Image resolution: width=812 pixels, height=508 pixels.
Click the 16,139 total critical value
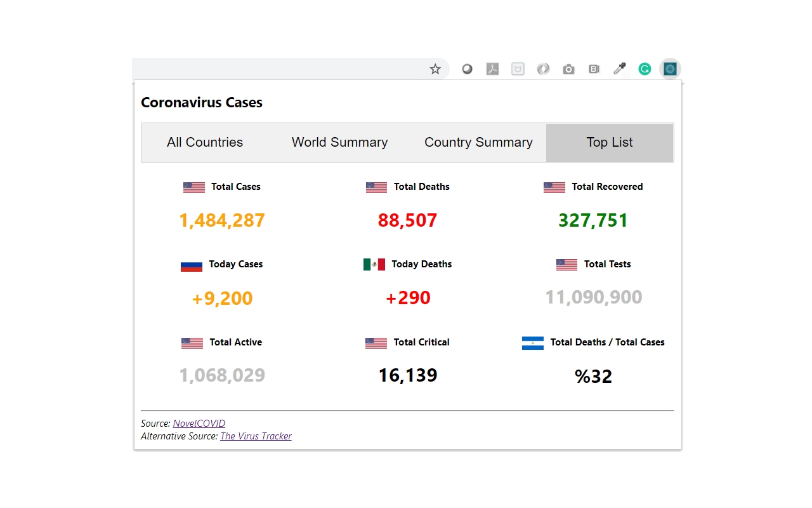(x=408, y=375)
